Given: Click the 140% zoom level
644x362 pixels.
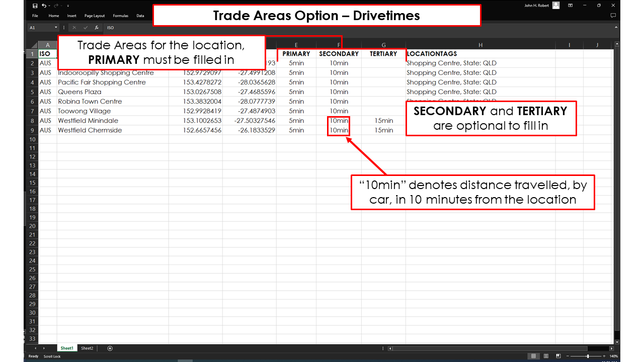Looking at the screenshot, I should (x=614, y=356).
